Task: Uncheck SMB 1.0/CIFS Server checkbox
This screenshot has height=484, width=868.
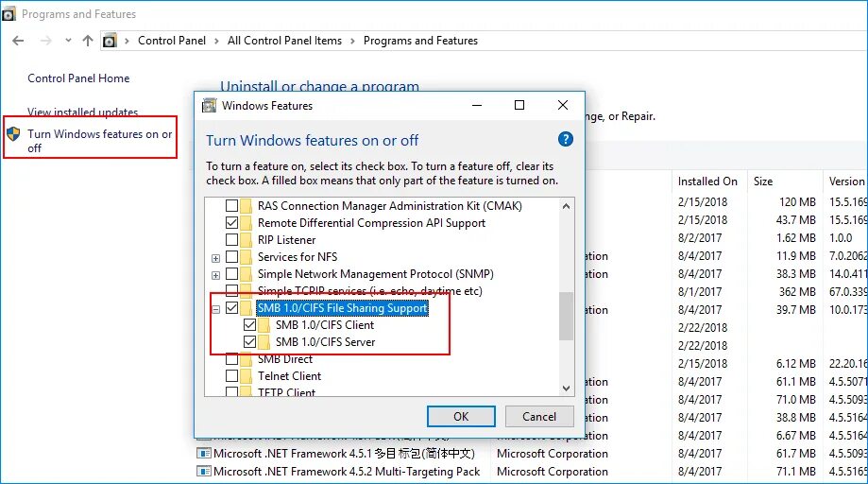Action: pos(249,341)
